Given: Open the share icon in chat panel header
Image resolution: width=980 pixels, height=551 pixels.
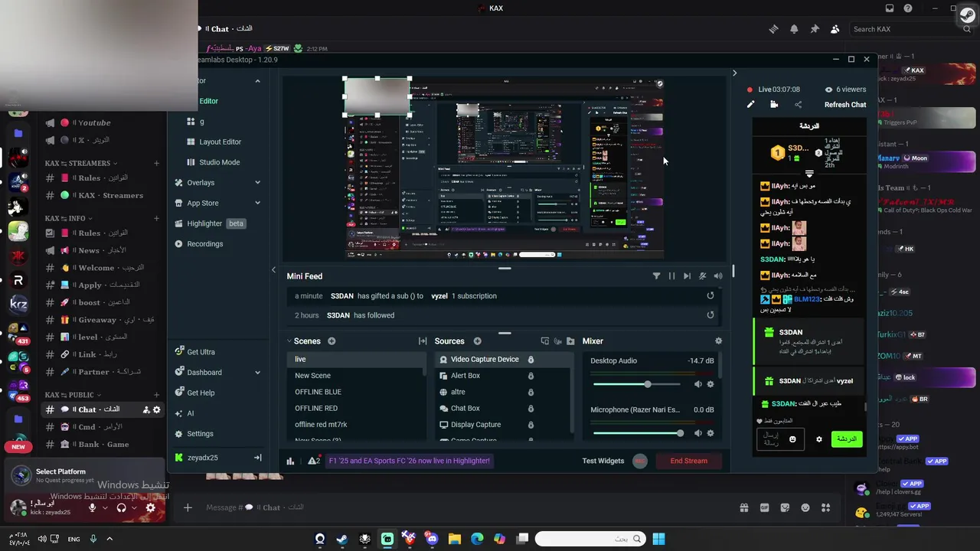Looking at the screenshot, I should point(799,105).
